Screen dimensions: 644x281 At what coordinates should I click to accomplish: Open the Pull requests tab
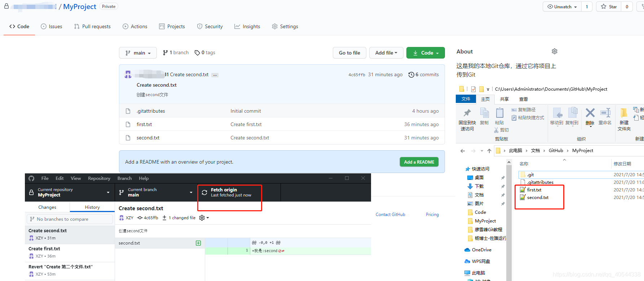(92, 26)
